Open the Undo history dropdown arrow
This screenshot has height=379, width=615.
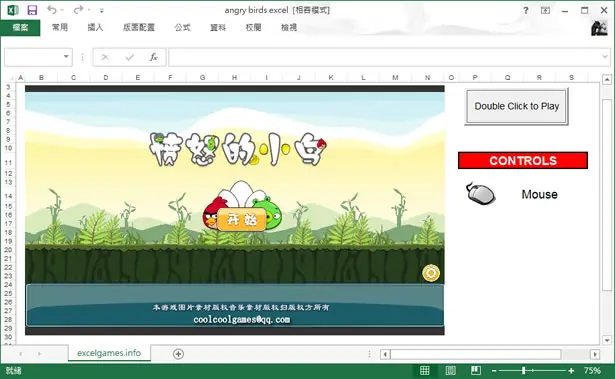coord(62,10)
